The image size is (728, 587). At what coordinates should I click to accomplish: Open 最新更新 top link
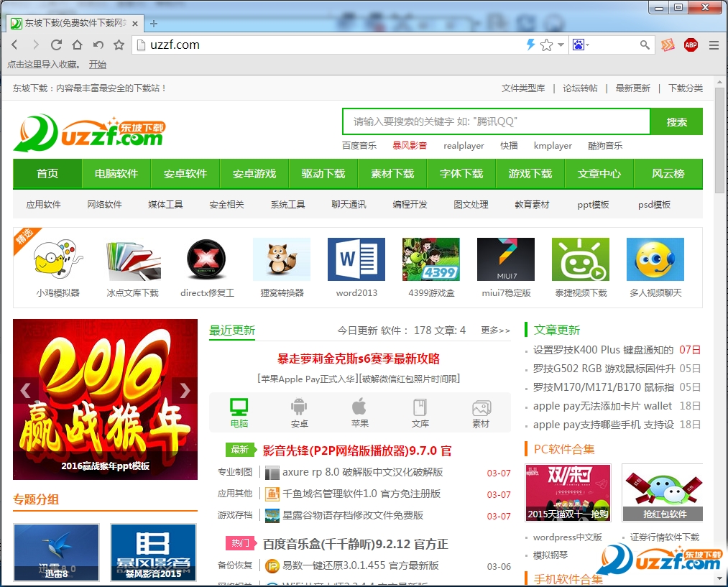pos(632,88)
